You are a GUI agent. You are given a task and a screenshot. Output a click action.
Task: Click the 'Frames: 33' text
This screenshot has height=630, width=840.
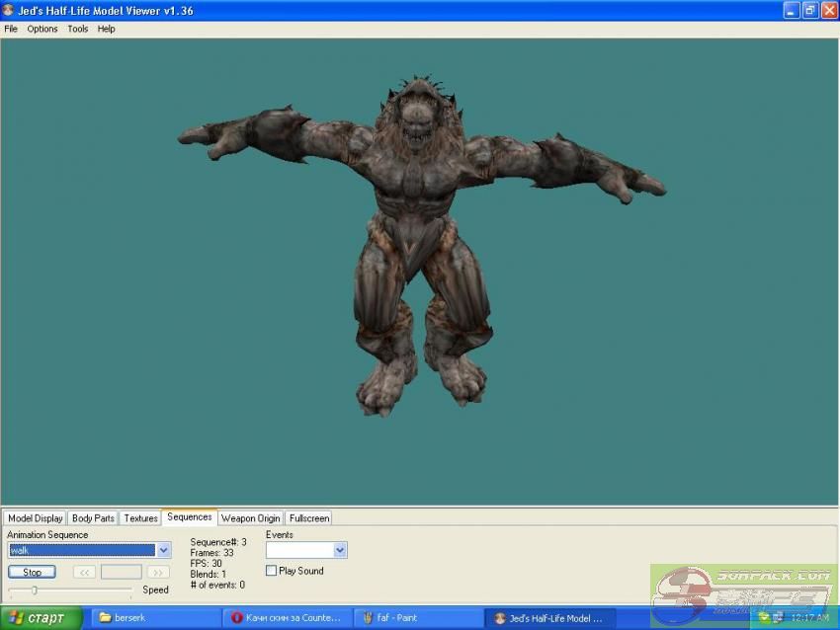[x=211, y=552]
